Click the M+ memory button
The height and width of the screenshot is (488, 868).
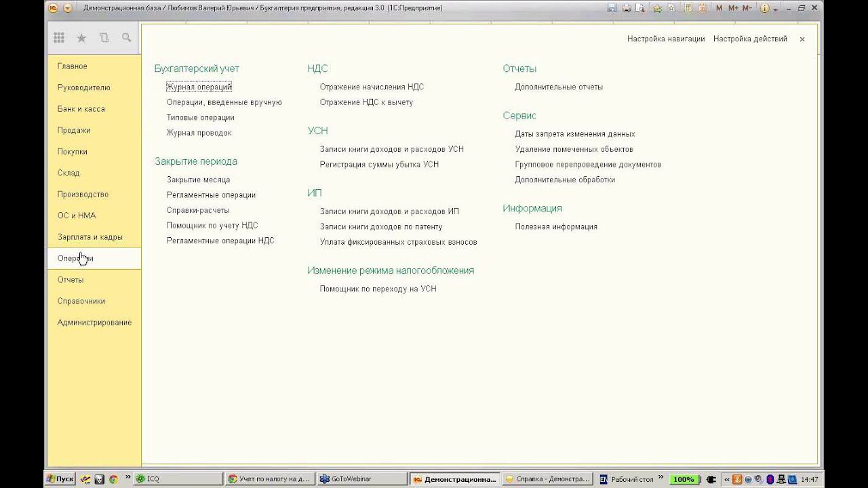734,8
